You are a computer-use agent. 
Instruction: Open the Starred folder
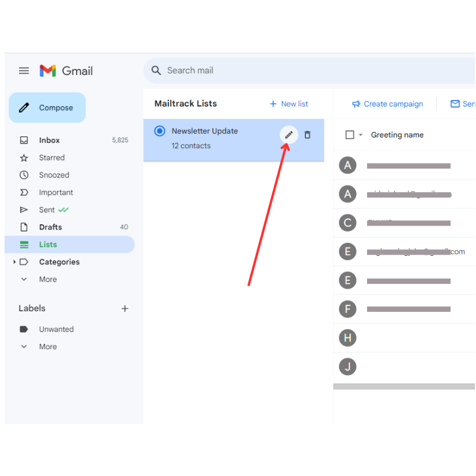[70, 158]
